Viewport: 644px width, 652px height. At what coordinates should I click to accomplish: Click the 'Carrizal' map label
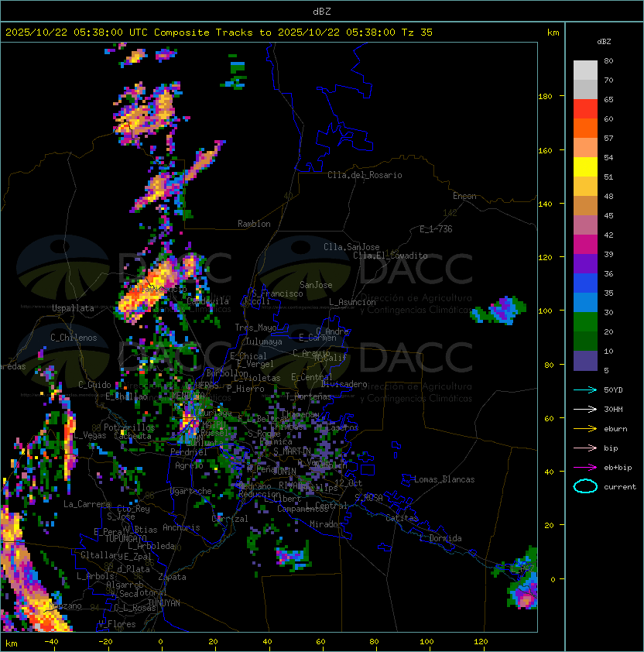(x=230, y=519)
